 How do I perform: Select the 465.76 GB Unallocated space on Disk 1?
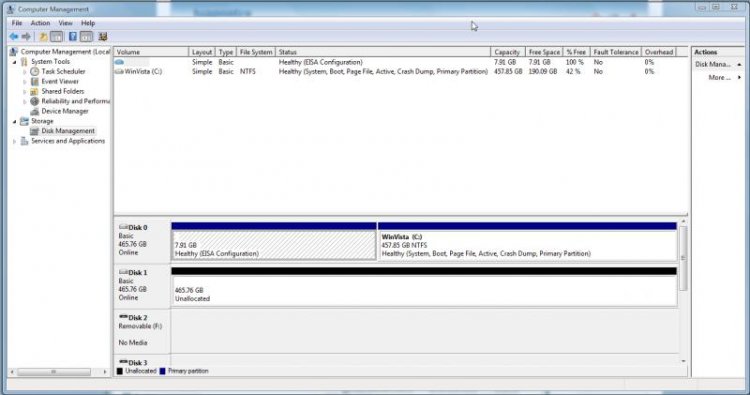coord(424,290)
